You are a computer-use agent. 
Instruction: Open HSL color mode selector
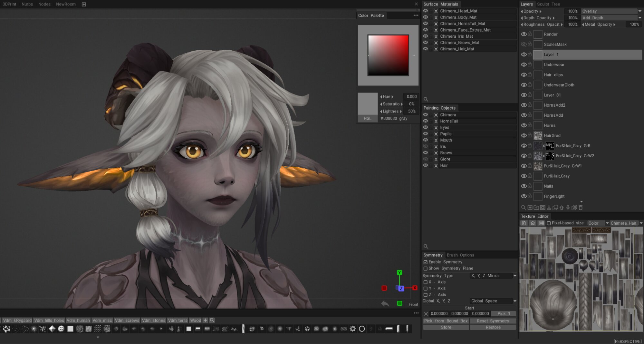tap(368, 118)
